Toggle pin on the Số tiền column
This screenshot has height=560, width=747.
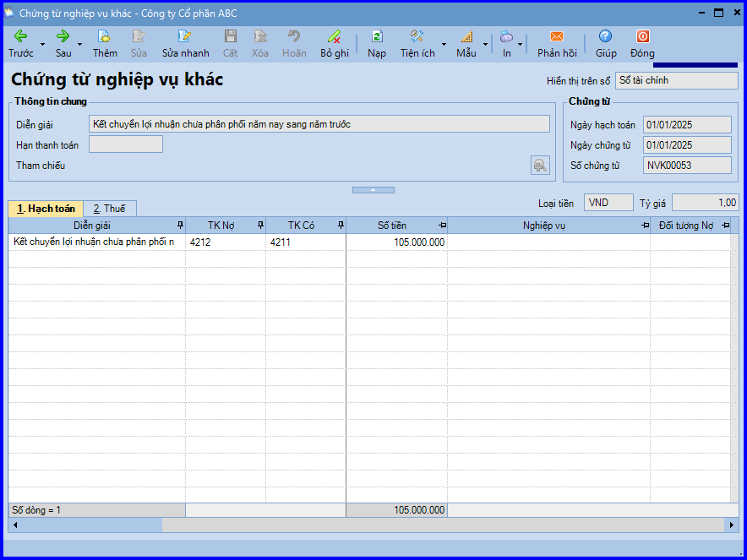[x=442, y=226]
